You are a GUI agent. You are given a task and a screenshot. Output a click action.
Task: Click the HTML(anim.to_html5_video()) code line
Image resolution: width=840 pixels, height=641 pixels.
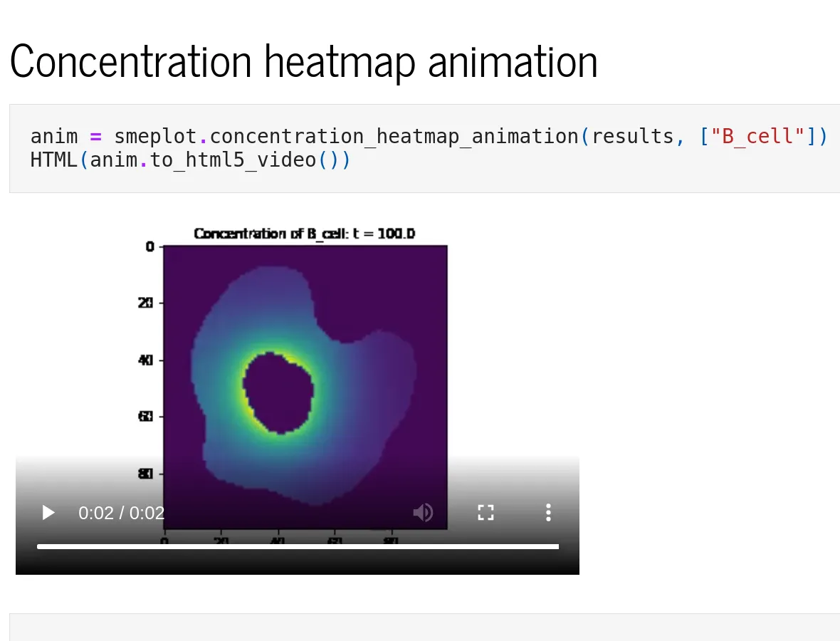(190, 160)
